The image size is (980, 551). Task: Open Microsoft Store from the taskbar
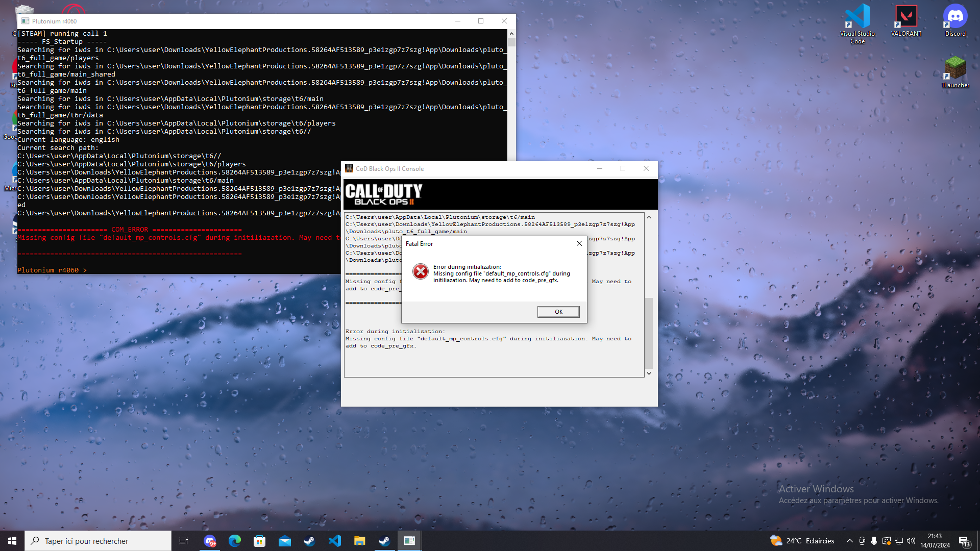[x=260, y=541]
